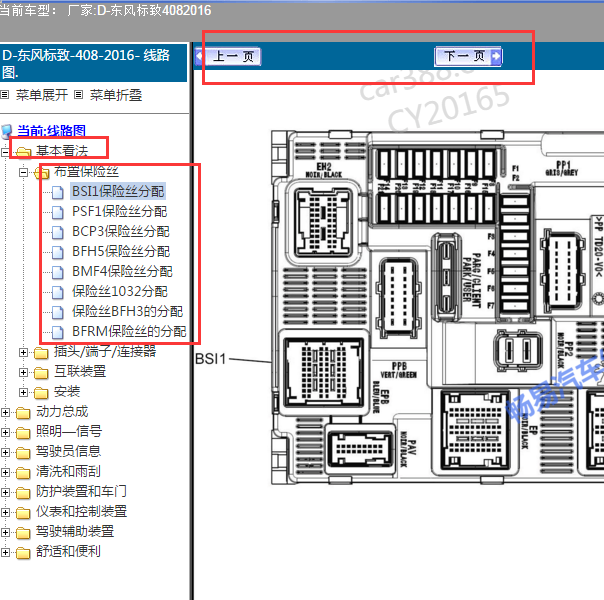This screenshot has width=604, height=600.
Task: Open 保险丝1032分配 document
Action: [x=120, y=291]
